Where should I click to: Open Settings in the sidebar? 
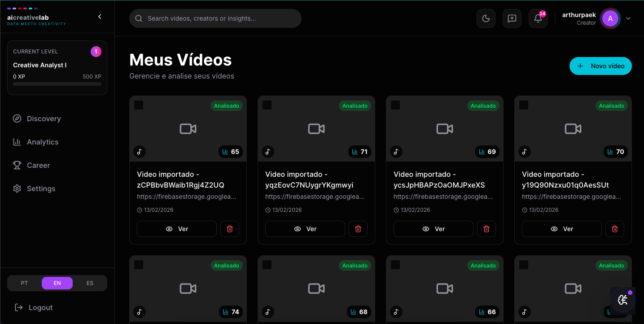tap(57, 188)
